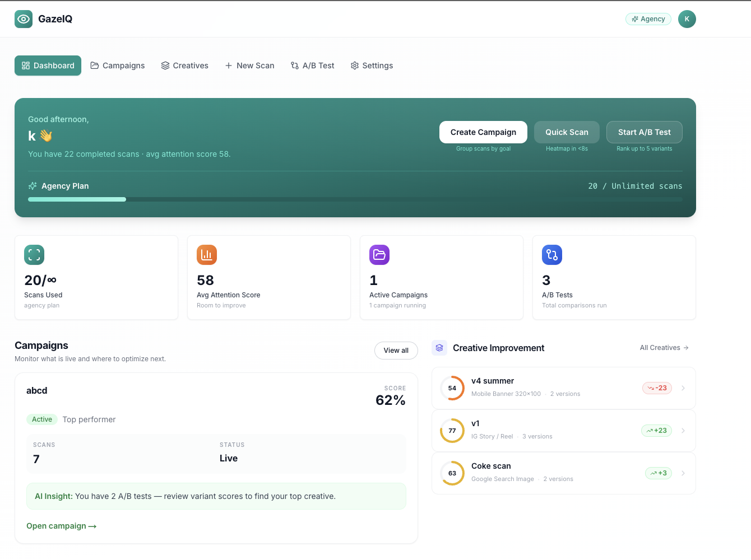Click the GazeIQ eye logo icon
751x560 pixels.
tap(24, 19)
